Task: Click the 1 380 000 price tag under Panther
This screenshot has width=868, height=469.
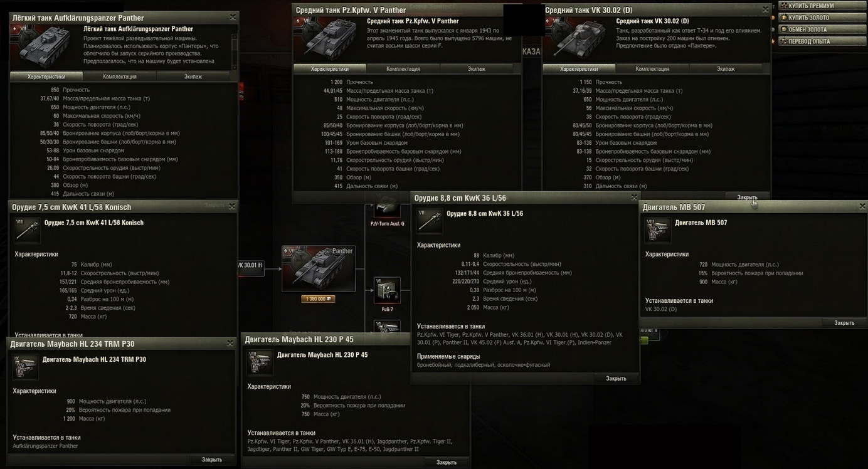Action: coord(319,299)
